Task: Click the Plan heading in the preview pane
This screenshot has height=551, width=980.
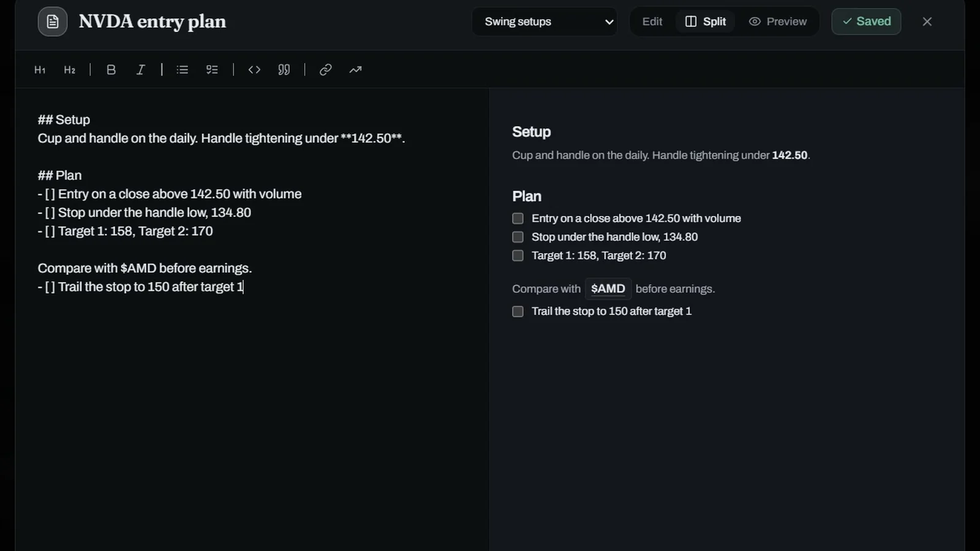Action: point(527,197)
